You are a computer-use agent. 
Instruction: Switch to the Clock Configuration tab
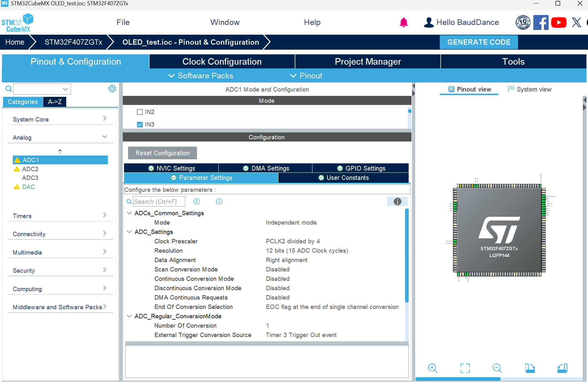coord(222,62)
